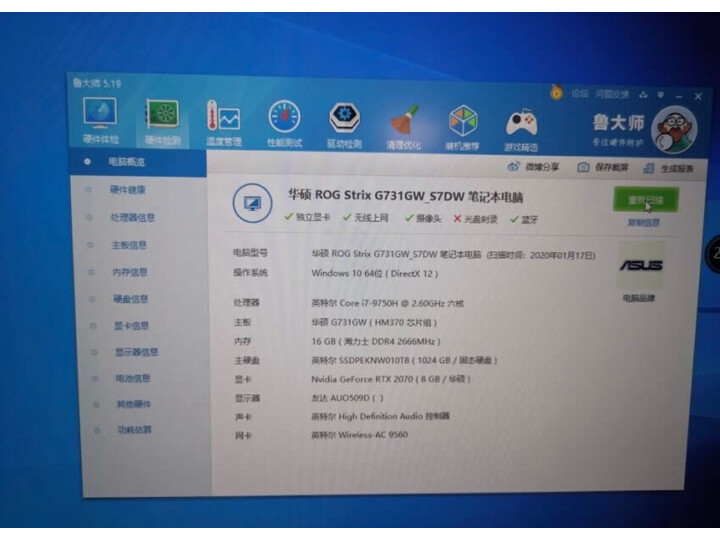720x540 pixels.
Task: Open 性能测试 speedometer icon
Action: [285, 118]
